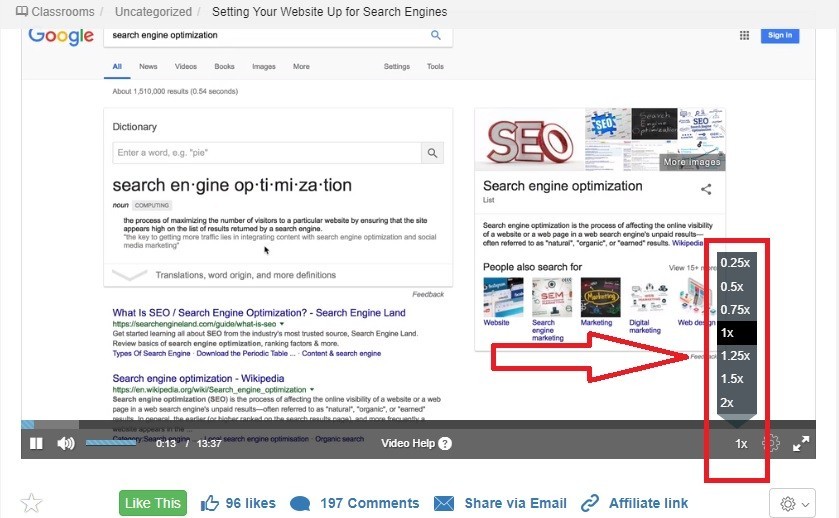Screen dimensions: 839x518
Task: Favorite this lesson with the star icon
Action: click(31, 503)
